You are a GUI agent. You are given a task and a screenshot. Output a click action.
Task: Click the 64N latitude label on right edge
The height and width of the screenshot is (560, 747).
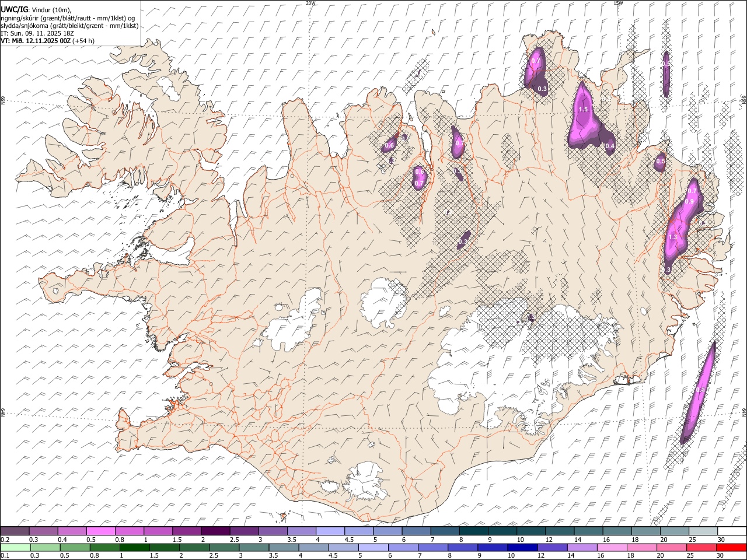(x=744, y=412)
